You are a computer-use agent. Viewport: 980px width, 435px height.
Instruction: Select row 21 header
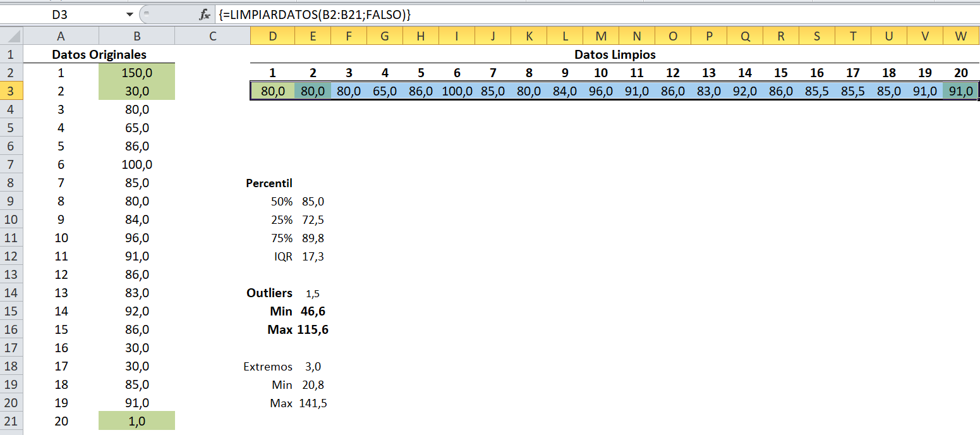coord(11,421)
